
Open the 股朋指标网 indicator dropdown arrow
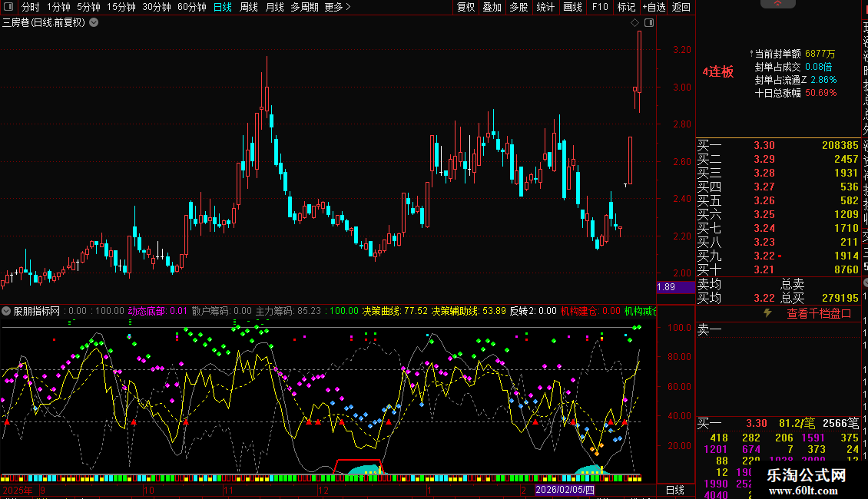[7, 311]
